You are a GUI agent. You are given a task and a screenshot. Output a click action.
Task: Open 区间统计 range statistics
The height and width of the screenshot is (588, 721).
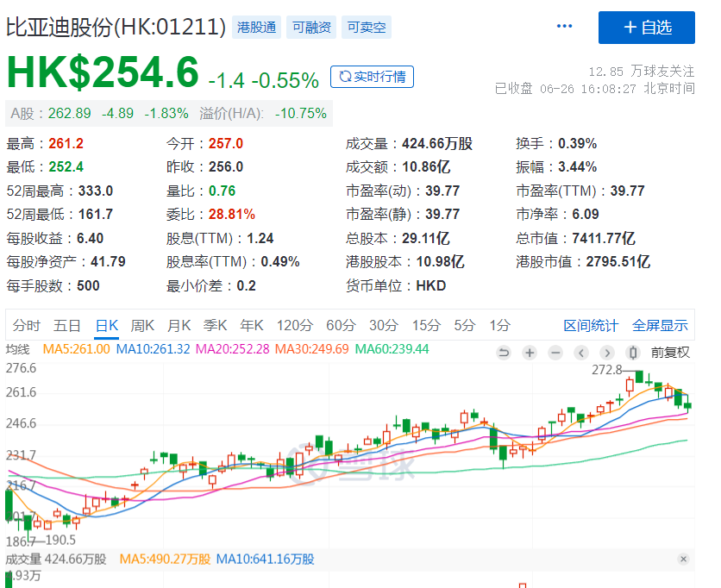pos(591,326)
